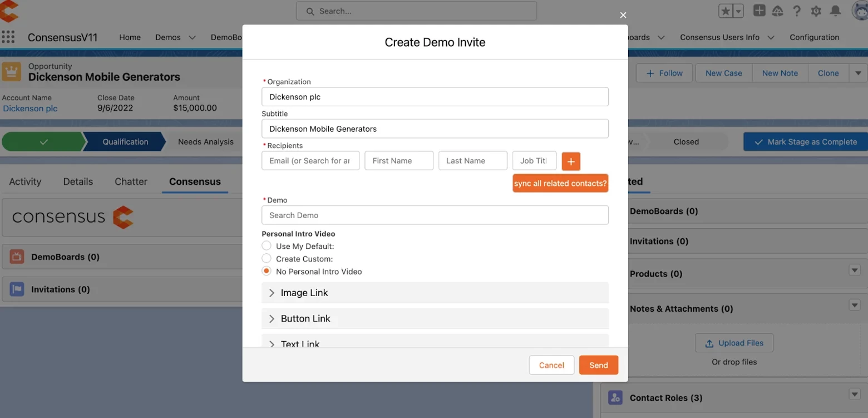The width and height of the screenshot is (868, 418).
Task: Open the global Create plus icon
Action: pyautogui.click(x=759, y=11)
